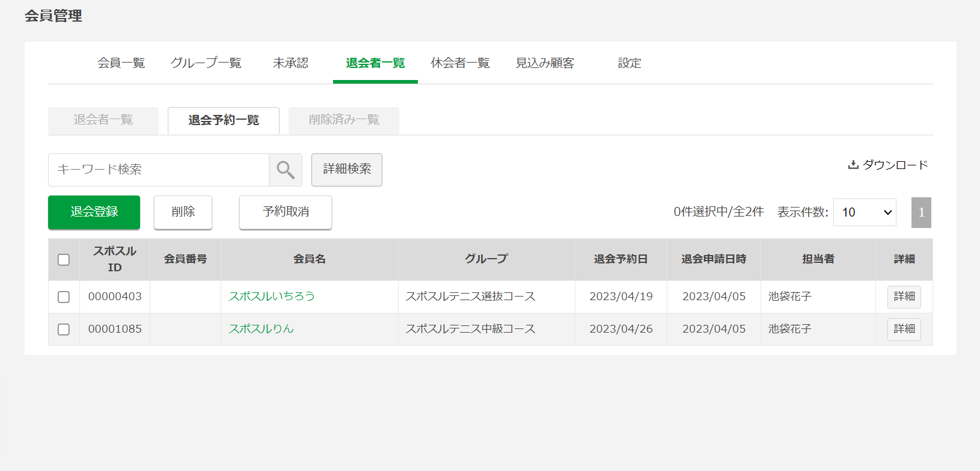Image resolution: width=980 pixels, height=471 pixels.
Task: Select the 退会予約一覧 sub-tab
Action: [224, 120]
